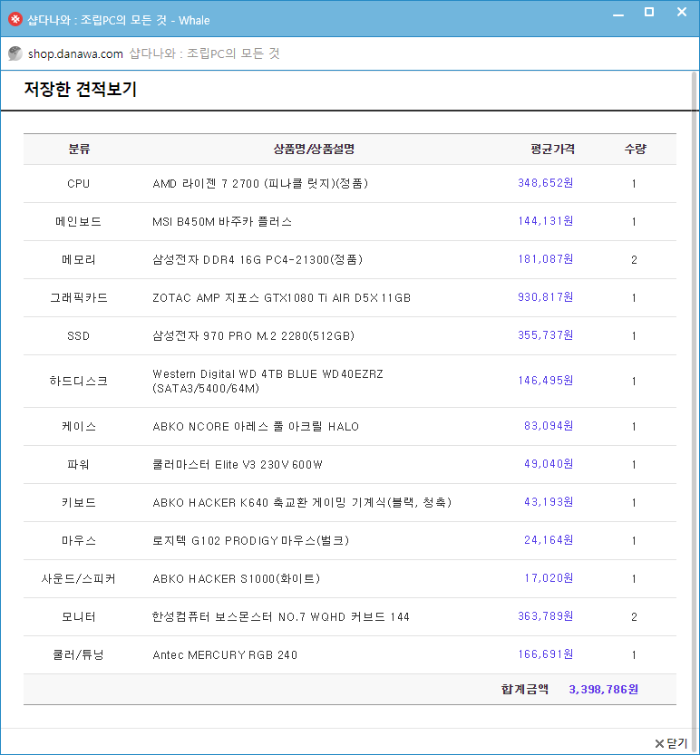Click the shop.danawa.com address text

pyautogui.click(x=75, y=54)
